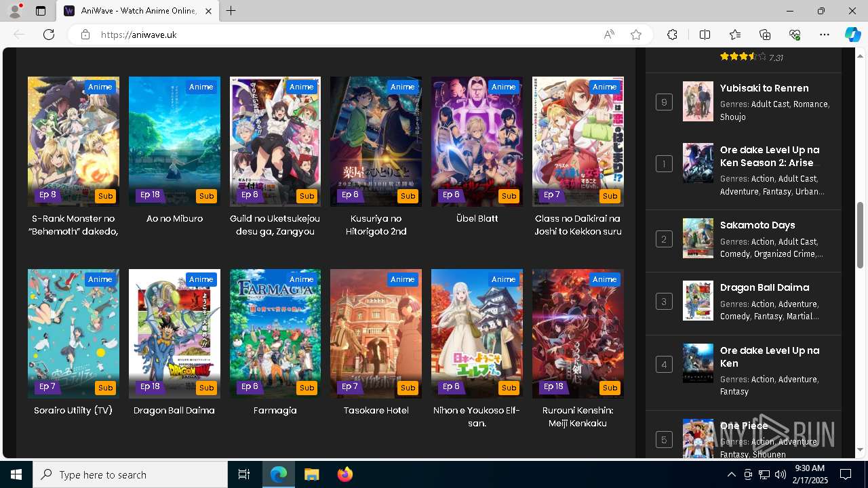Open the network tray icon

click(x=764, y=474)
